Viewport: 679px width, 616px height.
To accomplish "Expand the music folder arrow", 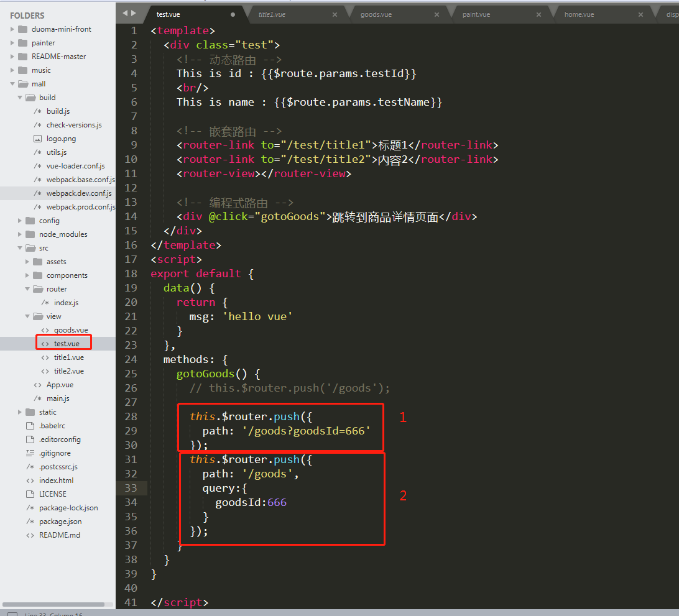I will (12, 70).
